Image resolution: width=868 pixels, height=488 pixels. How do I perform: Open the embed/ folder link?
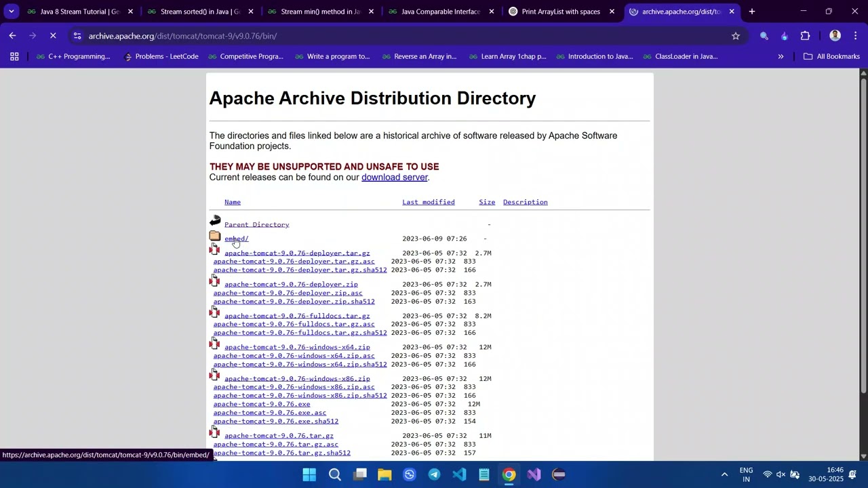coord(237,239)
